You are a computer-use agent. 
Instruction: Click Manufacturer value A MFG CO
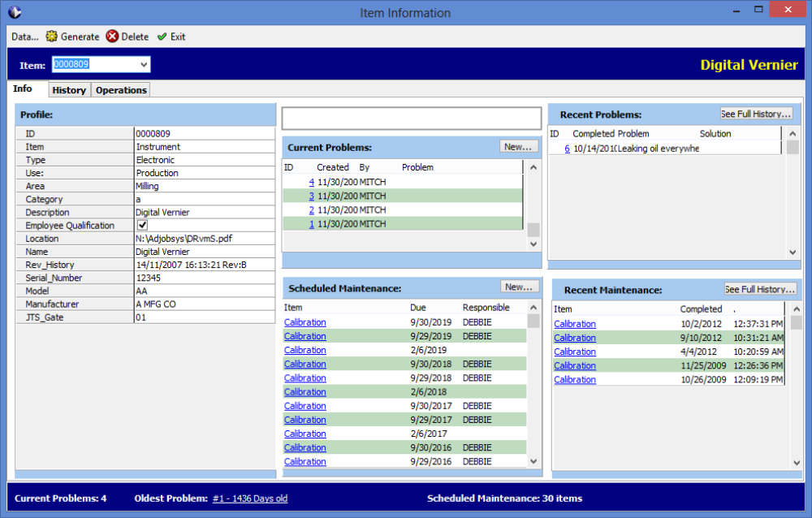pyautogui.click(x=205, y=304)
